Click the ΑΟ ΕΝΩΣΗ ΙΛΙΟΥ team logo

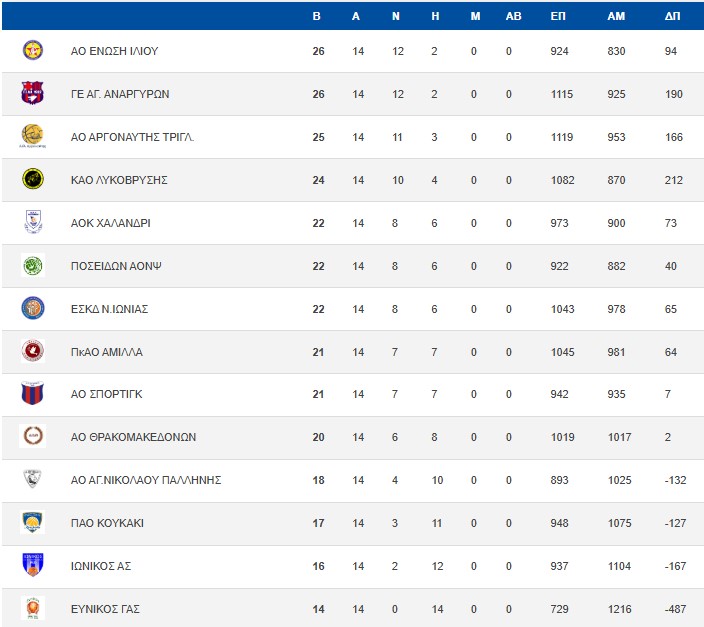pyautogui.click(x=33, y=50)
